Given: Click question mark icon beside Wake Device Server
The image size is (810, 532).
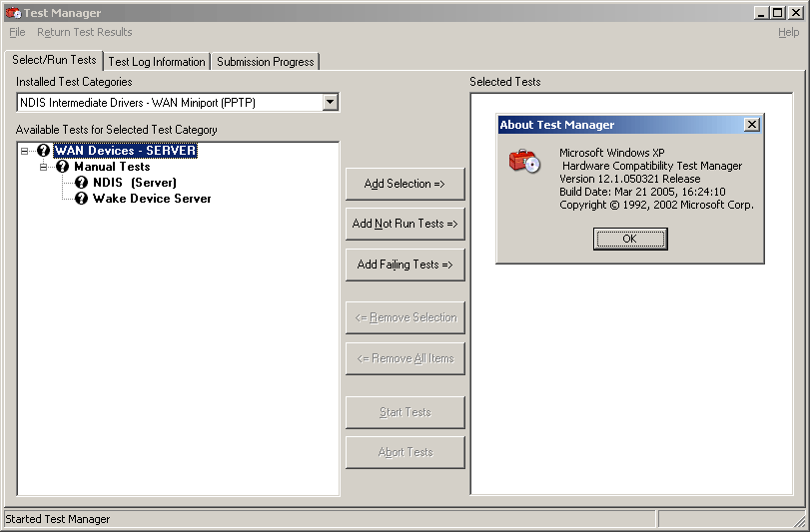Looking at the screenshot, I should pos(81,199).
